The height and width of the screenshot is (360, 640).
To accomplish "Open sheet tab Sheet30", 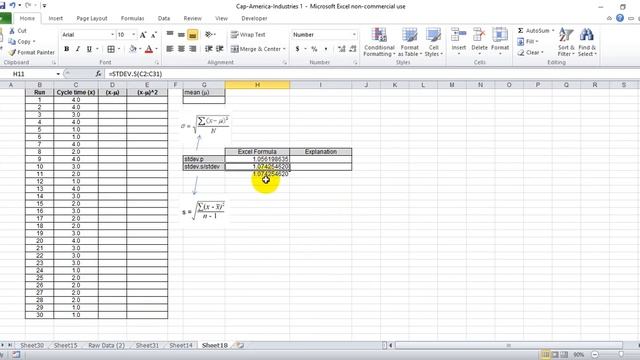I will click(32, 345).
